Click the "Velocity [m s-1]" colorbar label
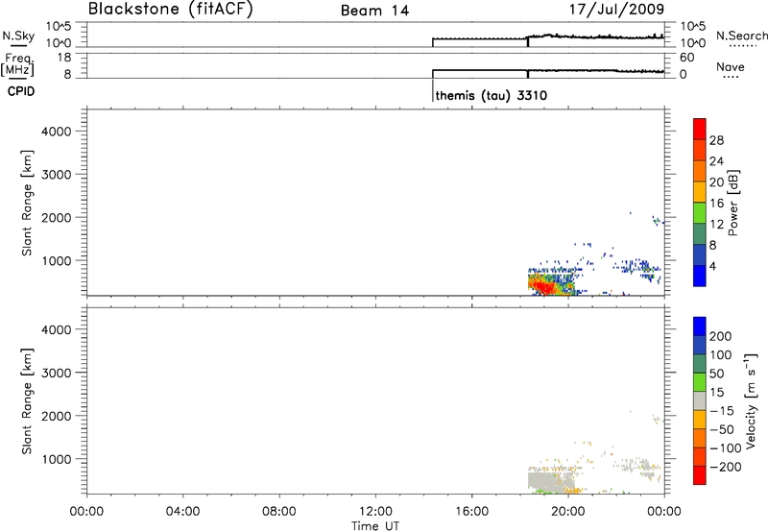 (x=751, y=400)
